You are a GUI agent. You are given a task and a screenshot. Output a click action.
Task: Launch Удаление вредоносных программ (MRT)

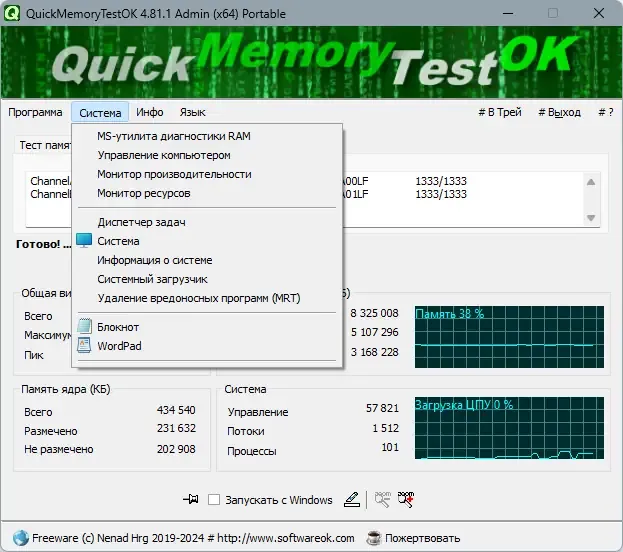[x=207, y=298]
